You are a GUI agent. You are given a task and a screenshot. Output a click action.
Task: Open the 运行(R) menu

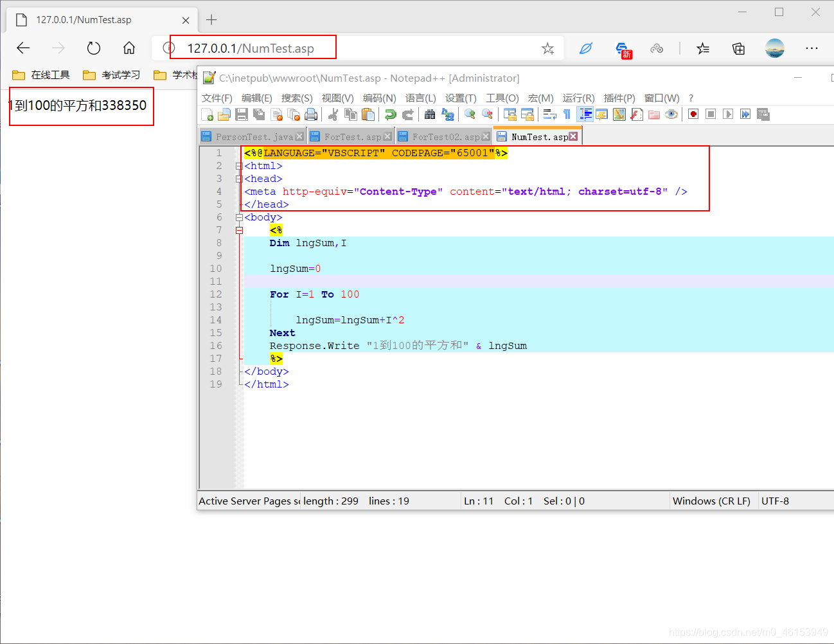[579, 98]
